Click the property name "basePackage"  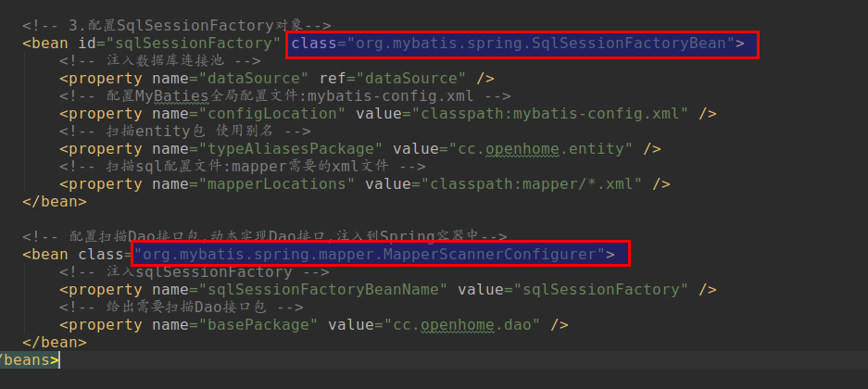258,325
